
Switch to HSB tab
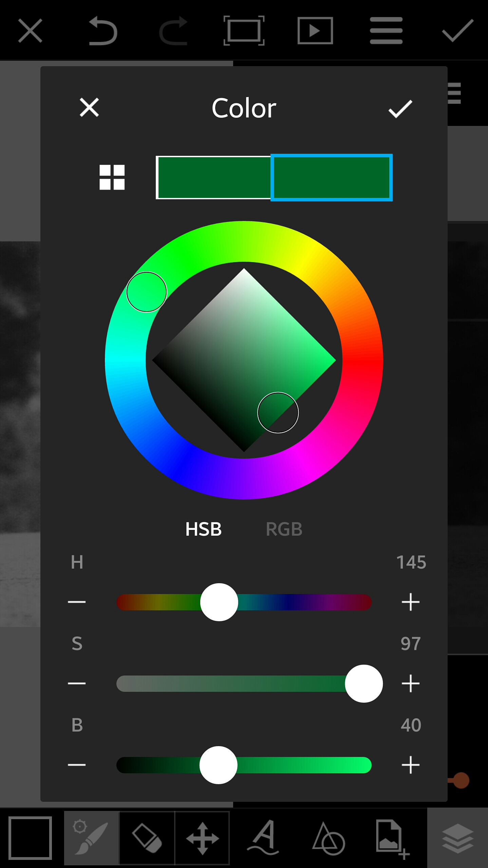(x=204, y=529)
